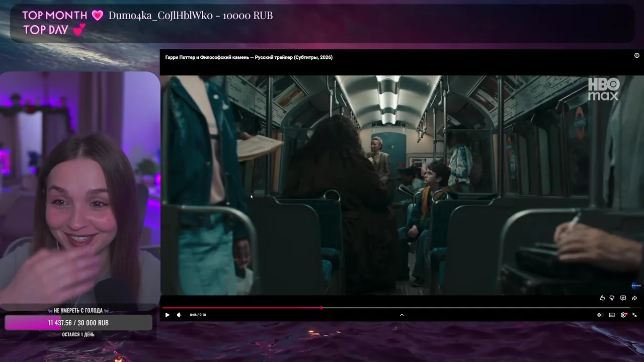Share the video with the arrow icon

coord(634,298)
